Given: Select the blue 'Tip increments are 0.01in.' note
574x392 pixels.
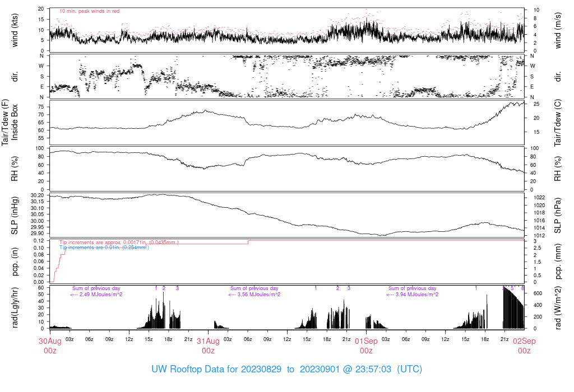Looking at the screenshot, I should coord(104,248).
